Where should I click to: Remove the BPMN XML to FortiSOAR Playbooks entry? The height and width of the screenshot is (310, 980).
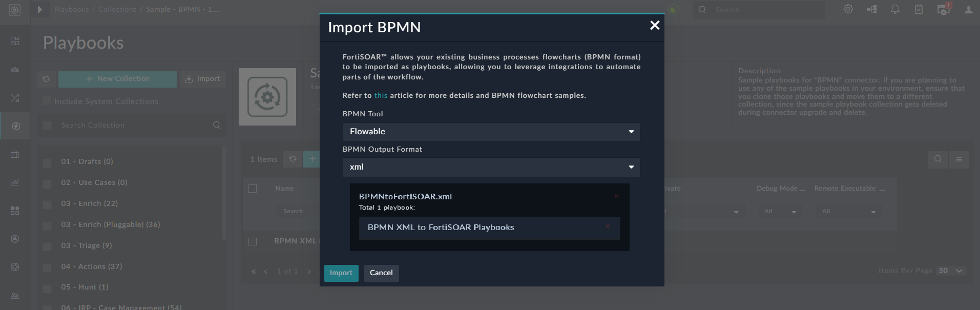[x=608, y=226]
